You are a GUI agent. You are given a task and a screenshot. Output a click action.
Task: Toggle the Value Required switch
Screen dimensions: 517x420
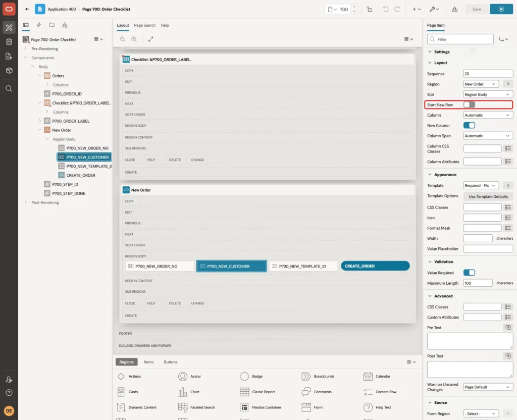pyautogui.click(x=469, y=273)
